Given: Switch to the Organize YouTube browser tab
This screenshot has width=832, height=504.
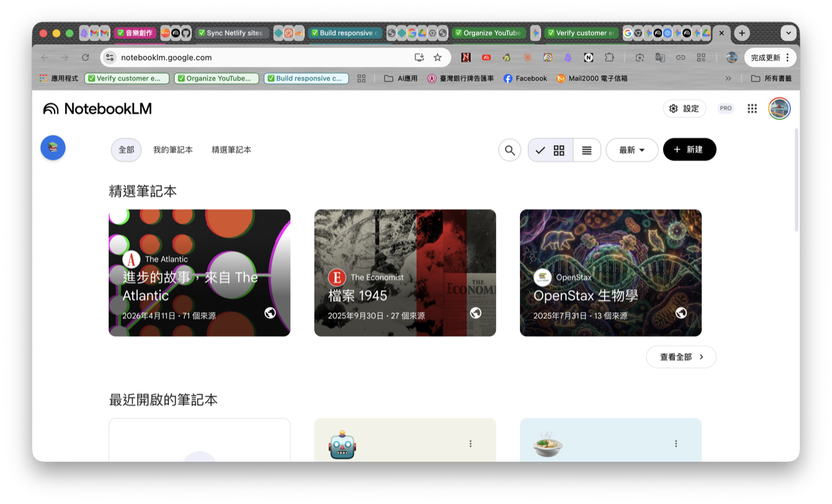Looking at the screenshot, I should [x=489, y=33].
